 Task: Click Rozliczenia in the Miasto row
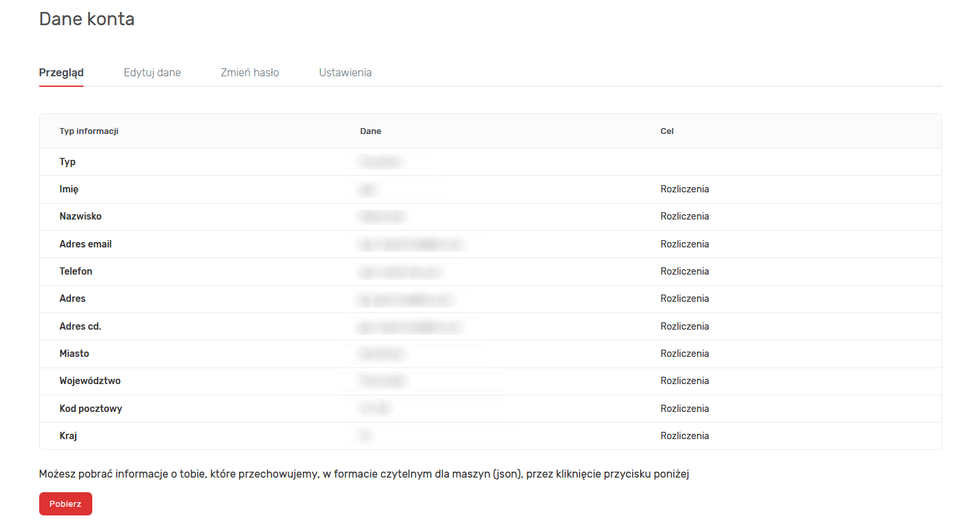685,354
